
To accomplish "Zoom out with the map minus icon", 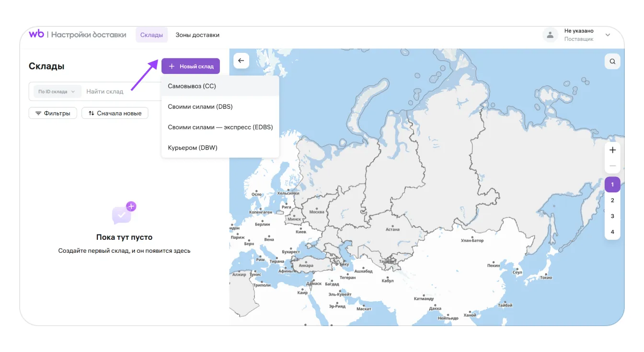I will (612, 166).
